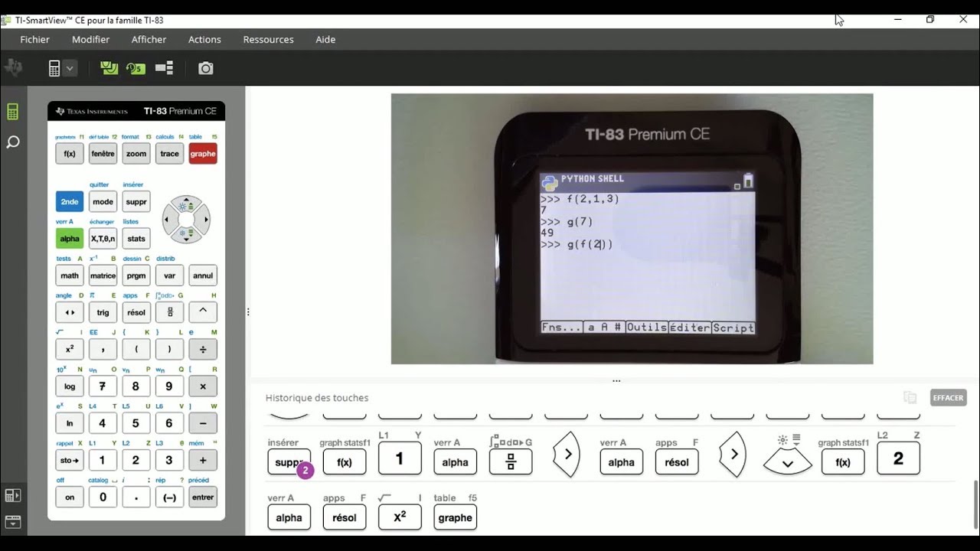
Task: Click the divide ÷ key on keypad
Action: [x=203, y=349]
